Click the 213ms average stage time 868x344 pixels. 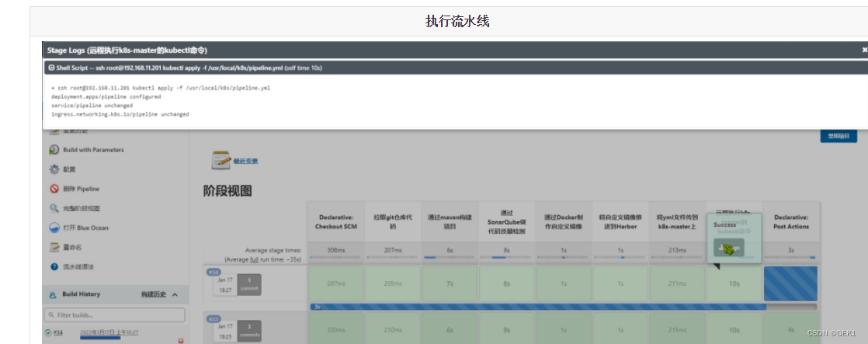[x=677, y=250]
